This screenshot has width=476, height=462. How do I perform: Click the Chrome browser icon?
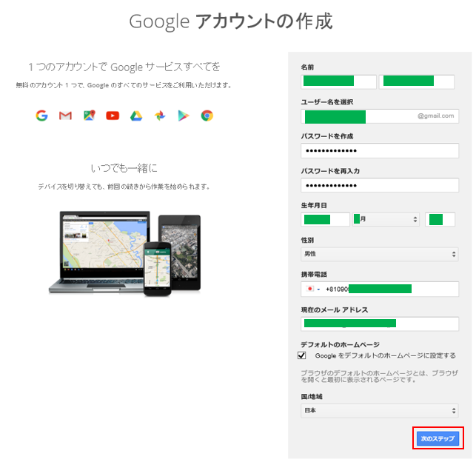coord(207,115)
